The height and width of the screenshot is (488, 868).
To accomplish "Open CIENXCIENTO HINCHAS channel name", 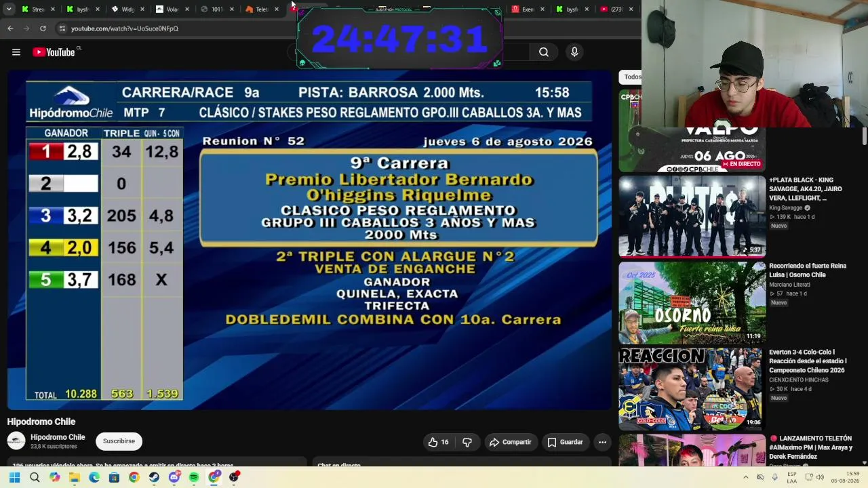I will click(x=799, y=380).
